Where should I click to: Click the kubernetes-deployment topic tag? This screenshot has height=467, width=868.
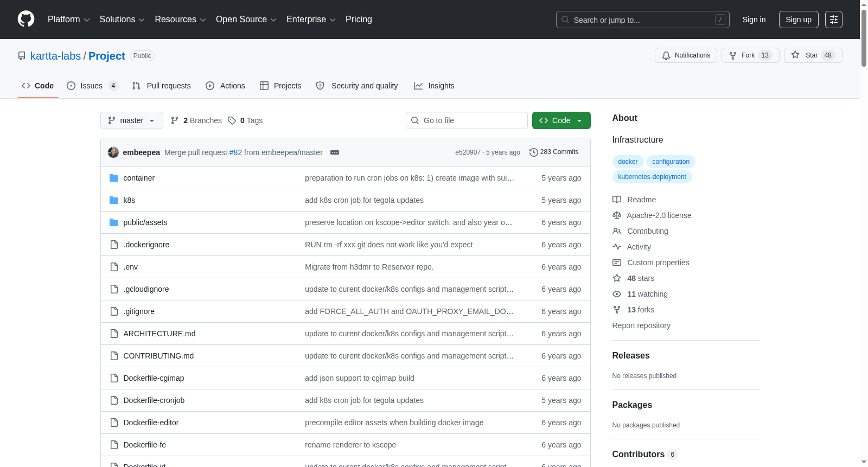click(x=652, y=177)
